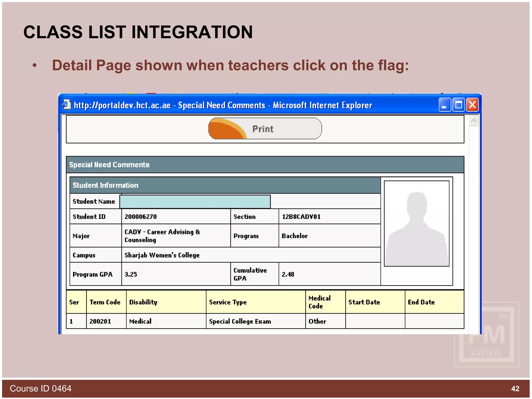The image size is (532, 399).
Task: Click 'Course ID 0464' in footer
Action: (x=41, y=389)
